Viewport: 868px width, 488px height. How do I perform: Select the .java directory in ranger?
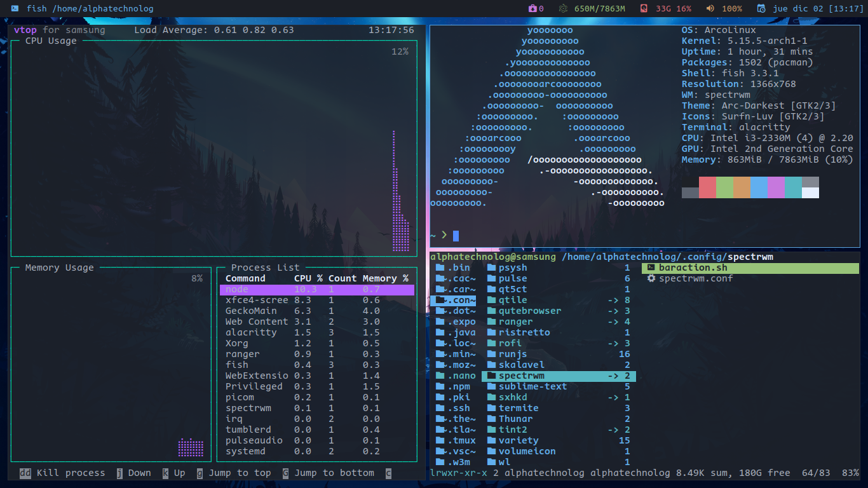(x=453, y=333)
